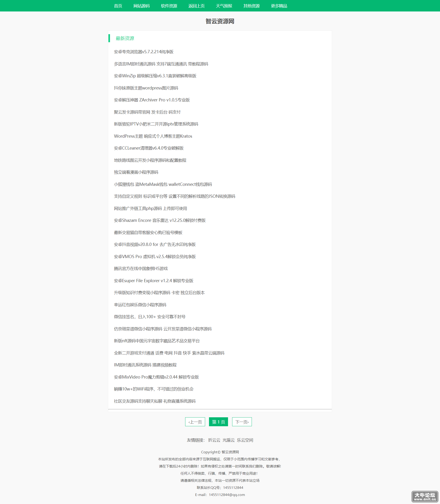440x504 pixels.
Task: Open WordPress主题 Kratos theme link
Action: point(153,136)
